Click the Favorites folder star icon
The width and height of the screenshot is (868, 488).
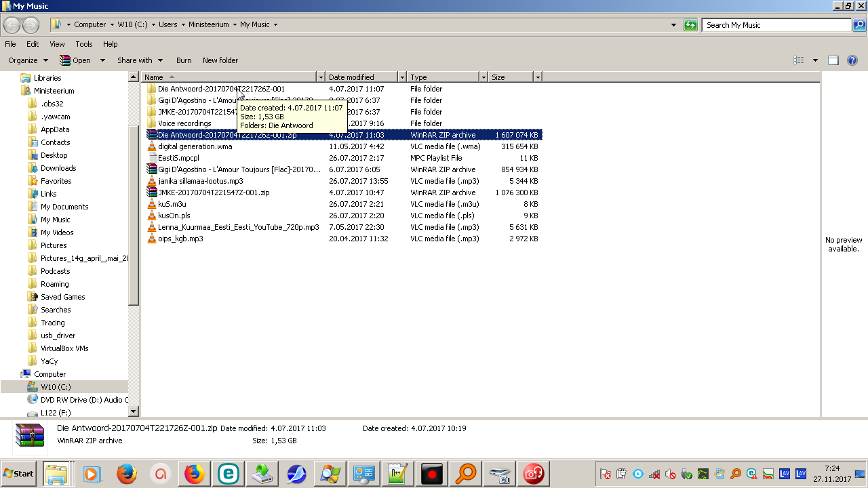pyautogui.click(x=33, y=181)
